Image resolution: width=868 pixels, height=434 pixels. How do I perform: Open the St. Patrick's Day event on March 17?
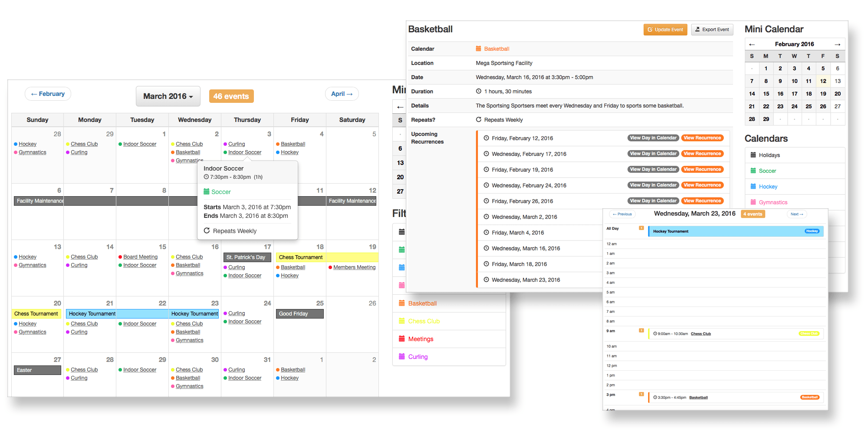click(247, 257)
